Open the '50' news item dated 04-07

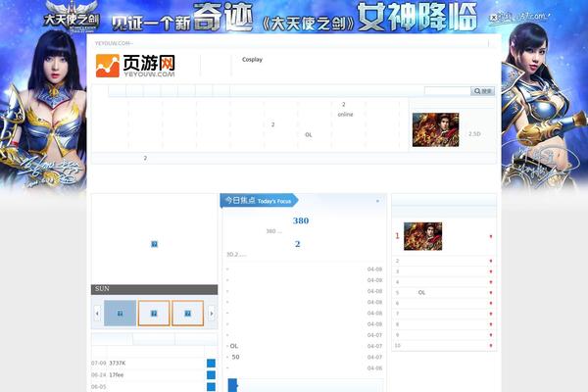tap(235, 357)
